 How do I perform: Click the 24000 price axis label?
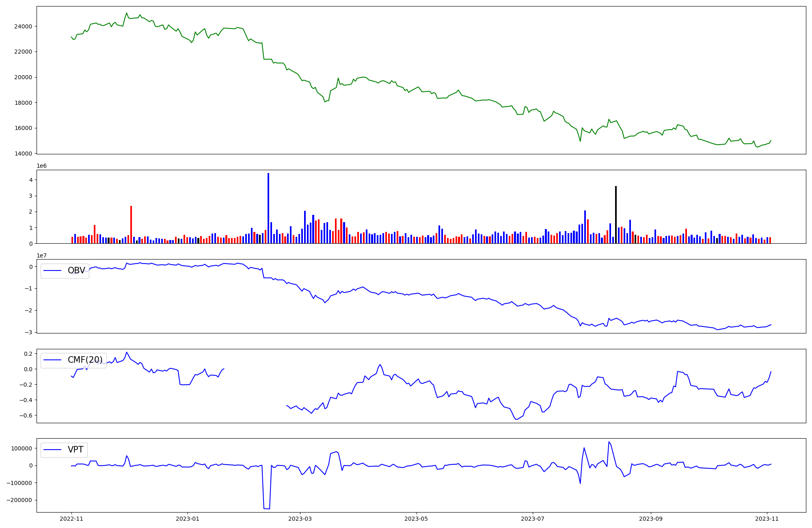[x=23, y=26]
